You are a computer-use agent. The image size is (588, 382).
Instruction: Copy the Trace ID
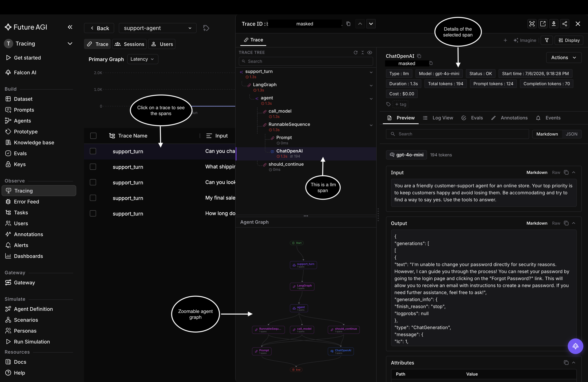(x=348, y=24)
